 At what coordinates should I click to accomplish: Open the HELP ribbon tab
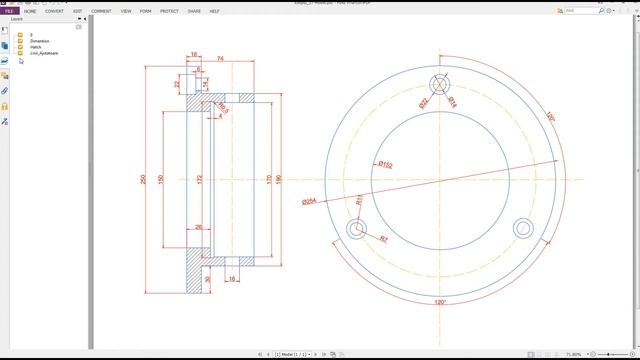(x=214, y=11)
